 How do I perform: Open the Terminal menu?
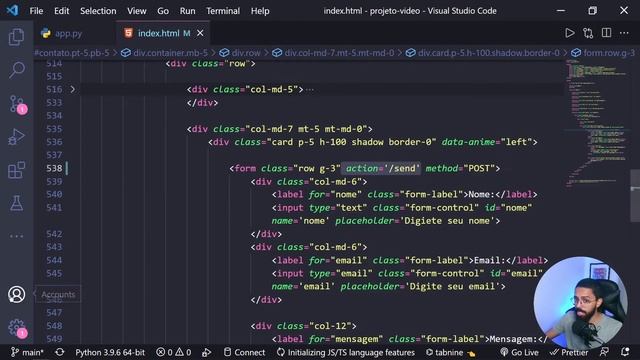pyautogui.click(x=223, y=11)
